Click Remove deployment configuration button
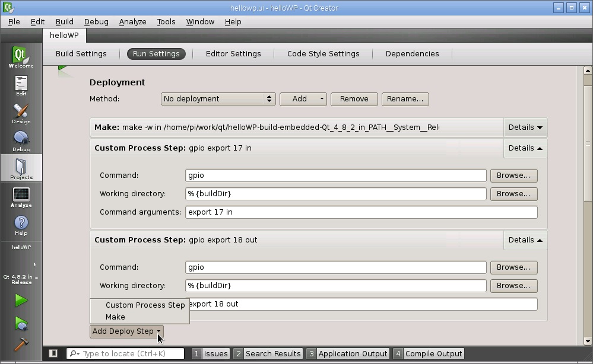This screenshot has width=593, height=364. [x=354, y=99]
